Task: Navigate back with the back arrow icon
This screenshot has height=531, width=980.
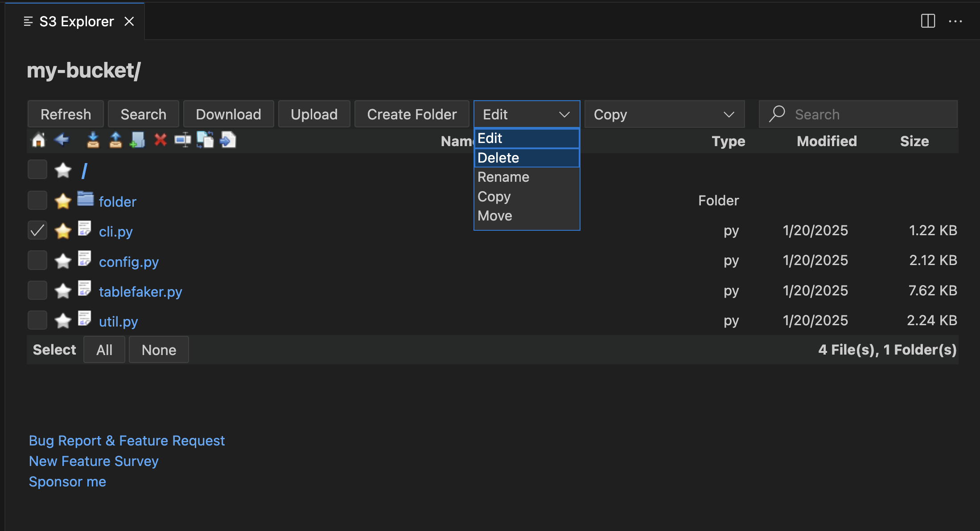Action: click(x=62, y=140)
